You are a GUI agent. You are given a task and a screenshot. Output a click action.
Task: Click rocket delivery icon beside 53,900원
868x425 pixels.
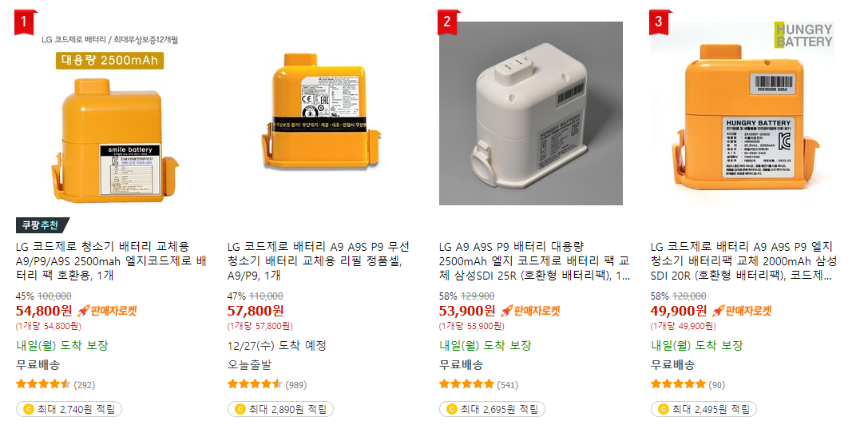(506, 310)
